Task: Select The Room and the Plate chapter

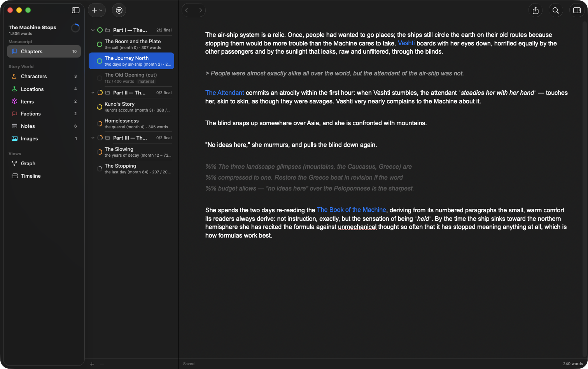Action: [x=131, y=44]
